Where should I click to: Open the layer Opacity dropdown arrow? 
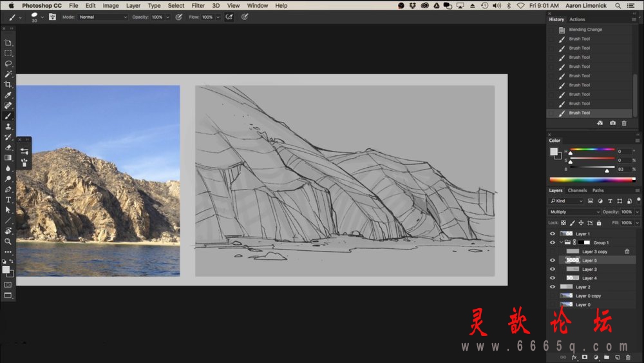click(637, 211)
